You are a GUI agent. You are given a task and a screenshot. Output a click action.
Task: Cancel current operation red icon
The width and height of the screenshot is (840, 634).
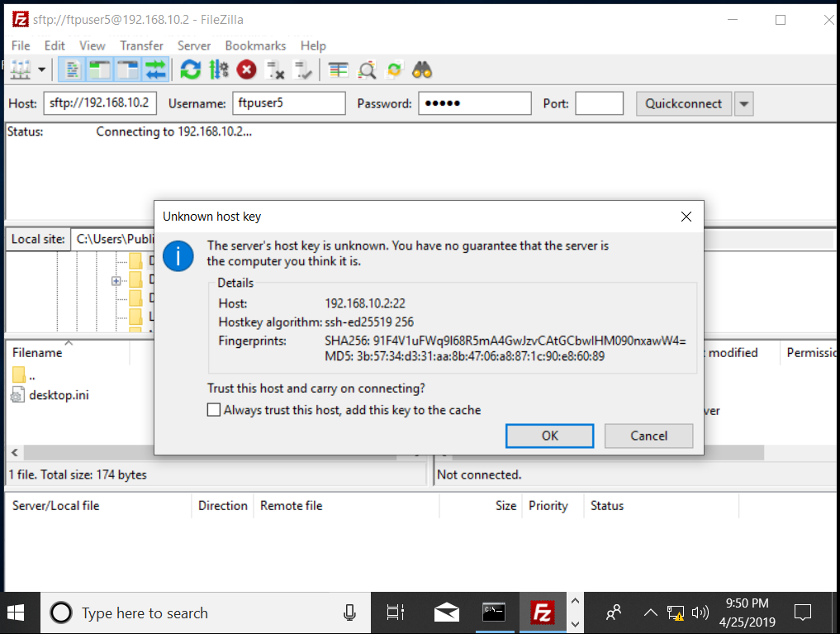coord(246,69)
